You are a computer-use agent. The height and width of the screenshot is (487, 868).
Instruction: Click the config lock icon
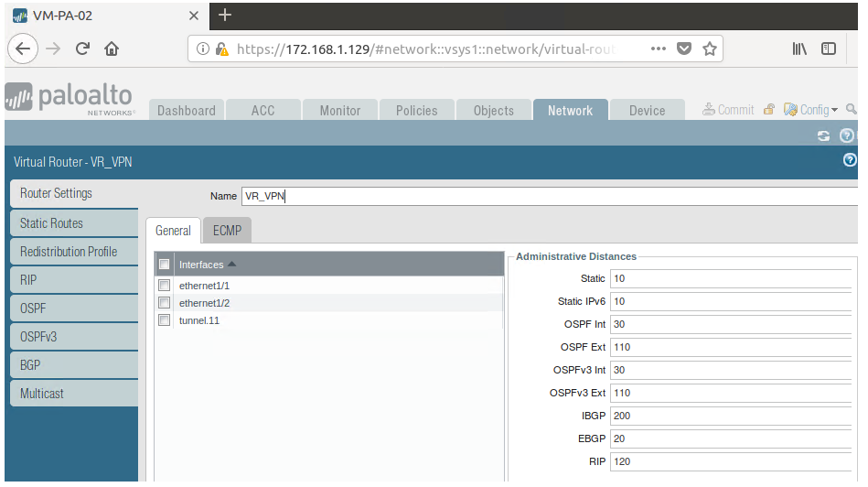coord(768,110)
